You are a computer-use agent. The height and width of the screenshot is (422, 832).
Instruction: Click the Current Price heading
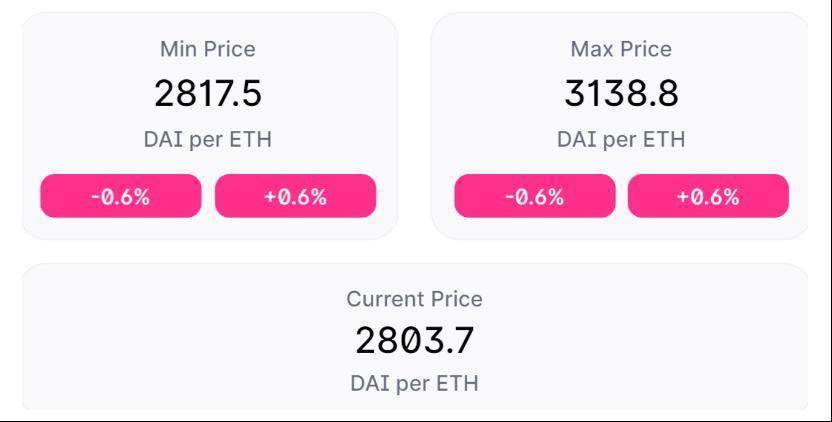pos(414,299)
